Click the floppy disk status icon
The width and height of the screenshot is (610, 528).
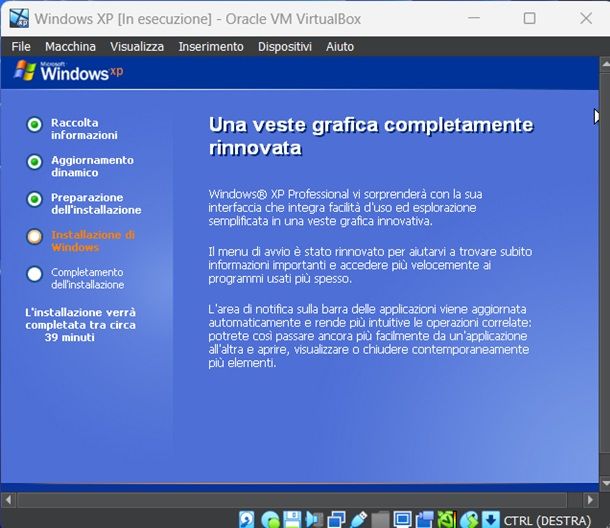[x=292, y=519]
